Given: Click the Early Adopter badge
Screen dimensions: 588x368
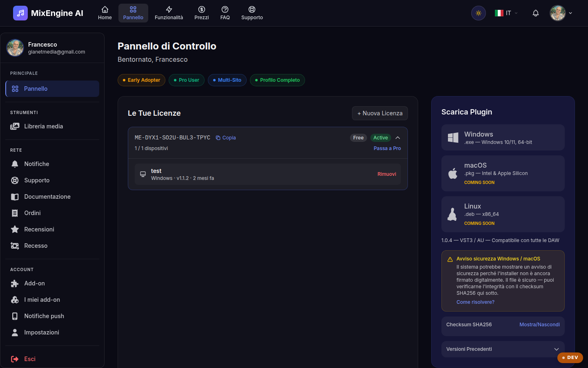Looking at the screenshot, I should coord(141,80).
